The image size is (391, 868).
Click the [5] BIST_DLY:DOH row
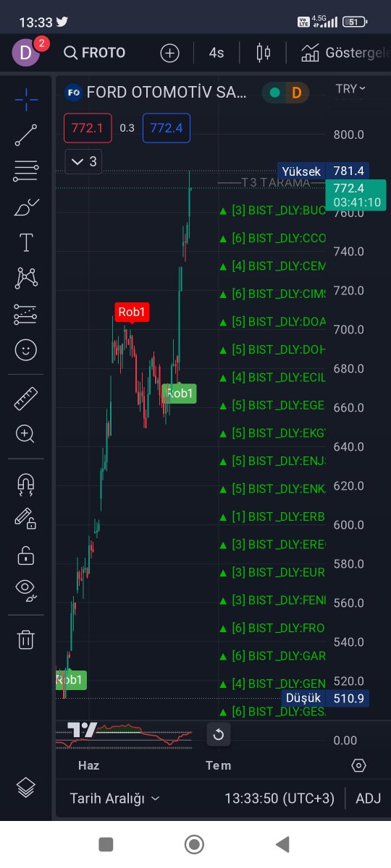click(x=272, y=349)
